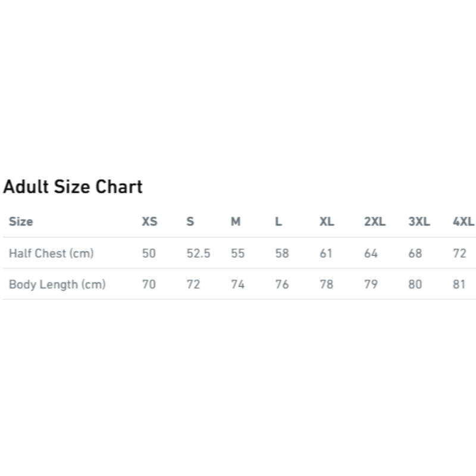Select the Body Length (cm) row label
476x476 pixels.
coord(57,284)
